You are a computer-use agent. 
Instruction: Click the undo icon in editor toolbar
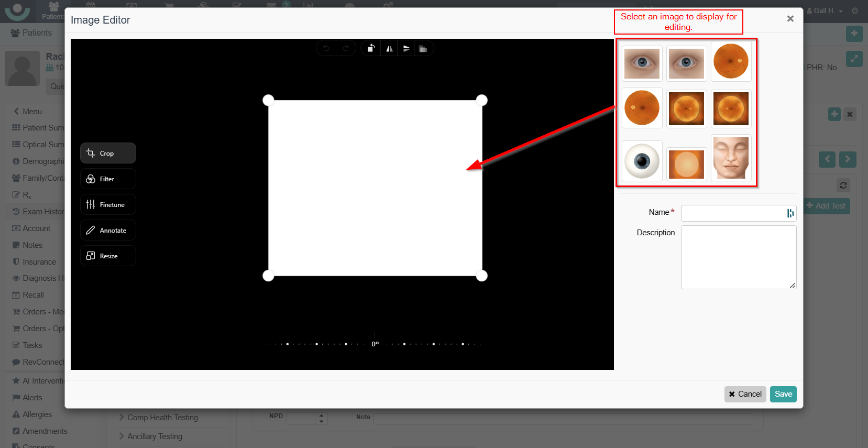(x=326, y=49)
